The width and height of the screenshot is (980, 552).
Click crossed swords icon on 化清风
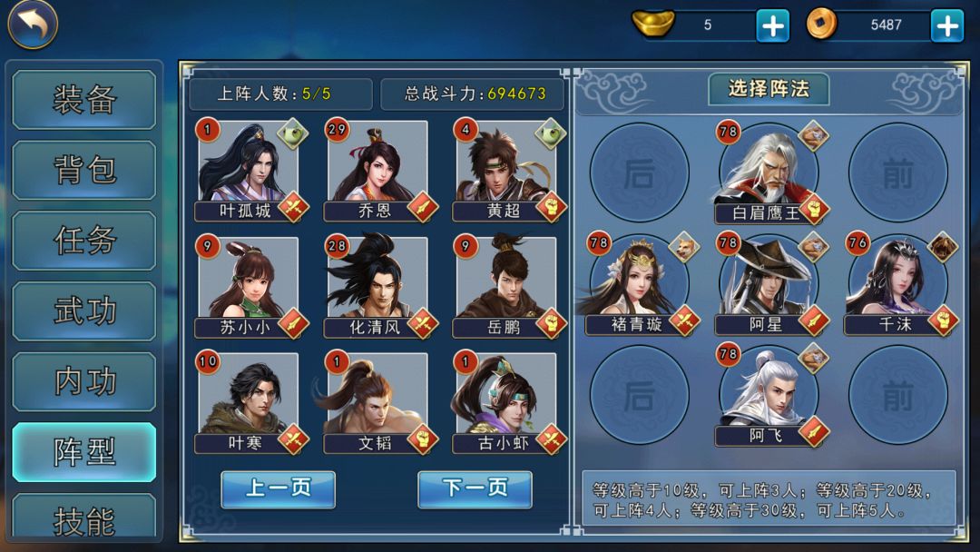click(423, 323)
